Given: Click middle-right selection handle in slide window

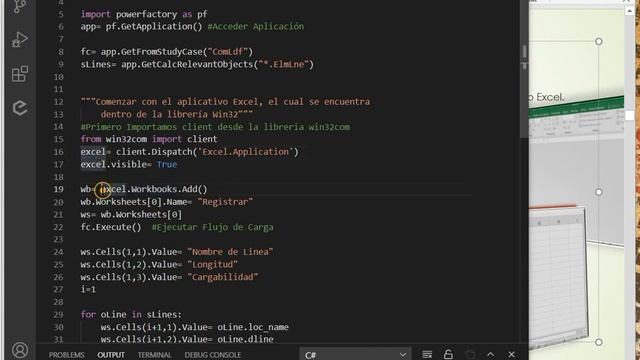Looking at the screenshot, I should [599, 192].
